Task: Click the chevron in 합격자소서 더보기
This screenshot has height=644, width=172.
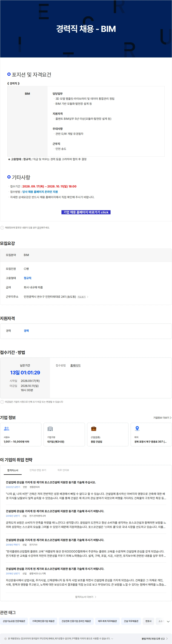Action: click(95, 597)
